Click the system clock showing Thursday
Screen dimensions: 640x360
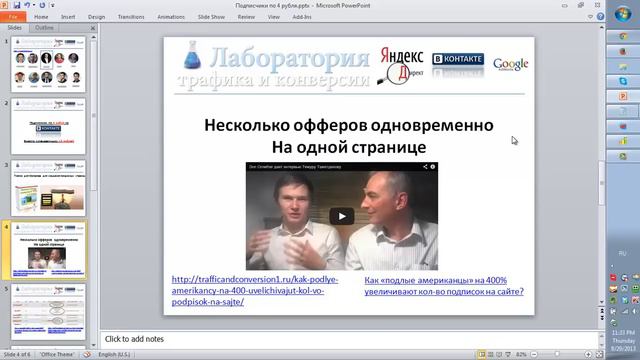[x=623, y=340]
